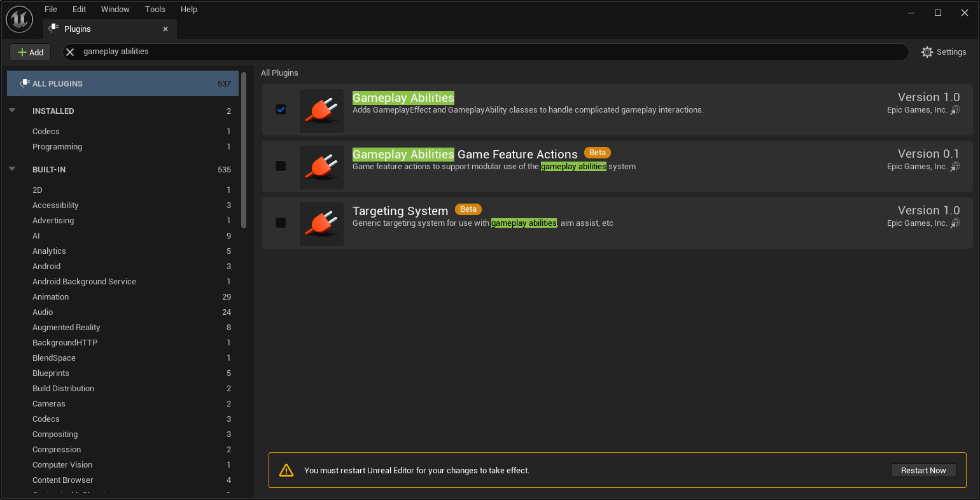
Task: Click the plugin search input field
Action: tap(486, 52)
